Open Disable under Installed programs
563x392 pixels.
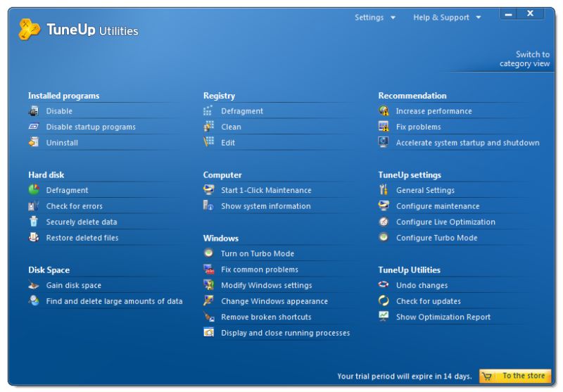tap(59, 111)
